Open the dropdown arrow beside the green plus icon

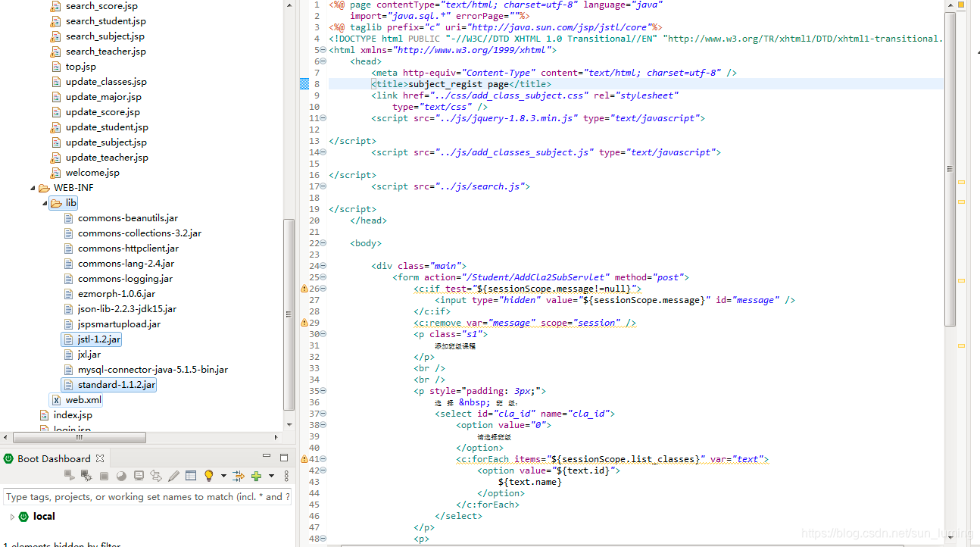(271, 475)
